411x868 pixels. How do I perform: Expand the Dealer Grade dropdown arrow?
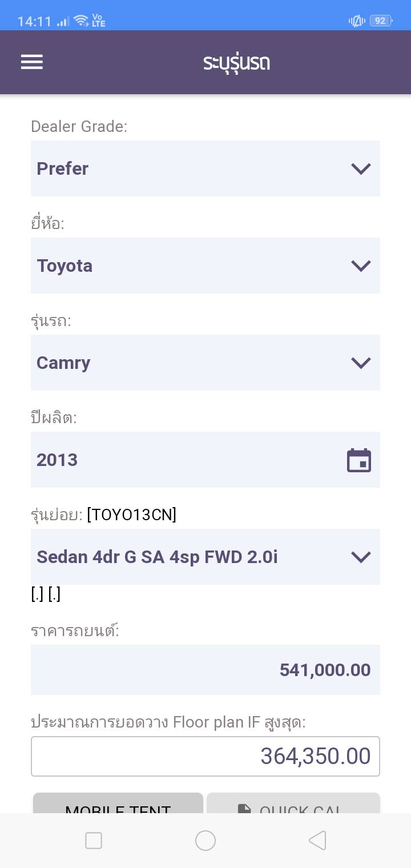click(x=361, y=168)
